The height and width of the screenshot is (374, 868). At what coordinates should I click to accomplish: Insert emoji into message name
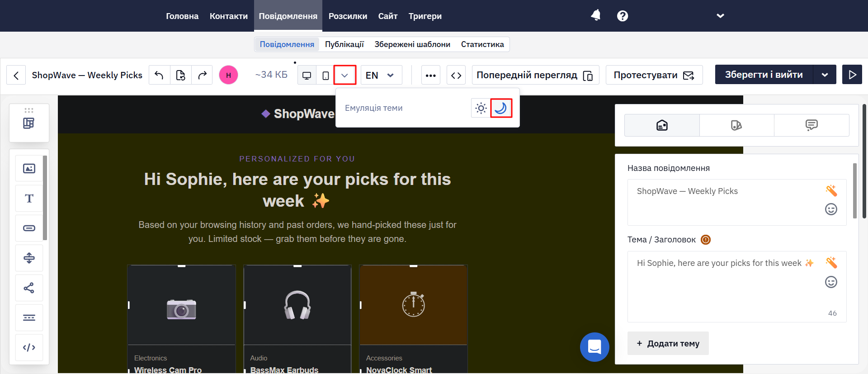(x=831, y=209)
